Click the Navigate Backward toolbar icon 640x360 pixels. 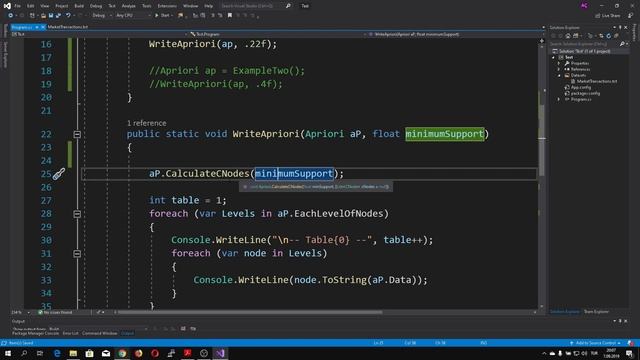(x=11, y=16)
